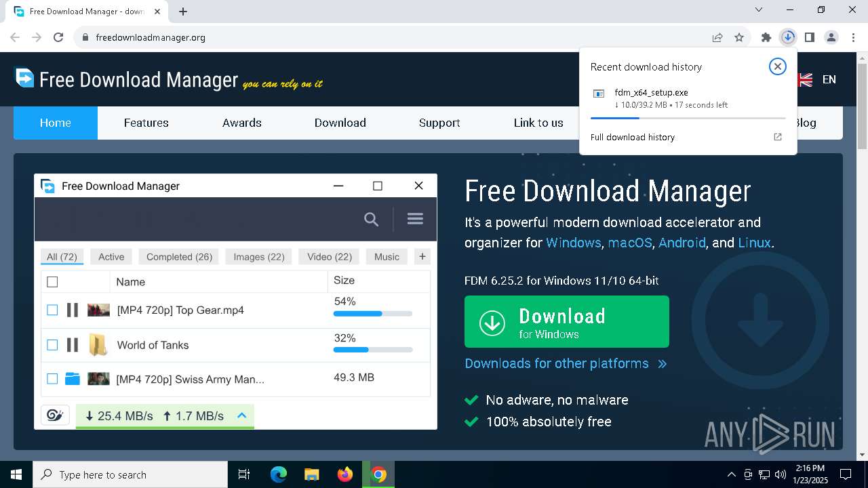Screen dimensions: 868x488
Task: Open the Linux platform link
Action: (x=754, y=243)
